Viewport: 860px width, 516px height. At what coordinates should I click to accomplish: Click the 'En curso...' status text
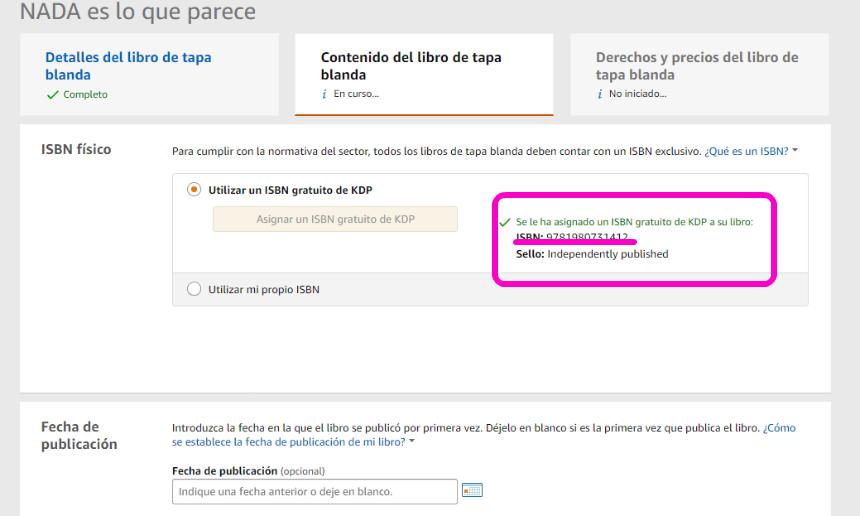click(356, 94)
